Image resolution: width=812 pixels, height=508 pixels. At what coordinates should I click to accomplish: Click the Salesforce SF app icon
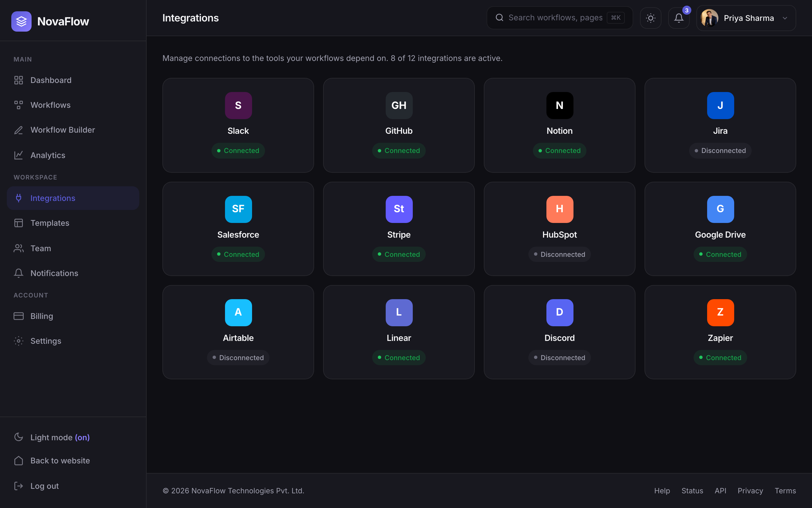click(x=238, y=209)
